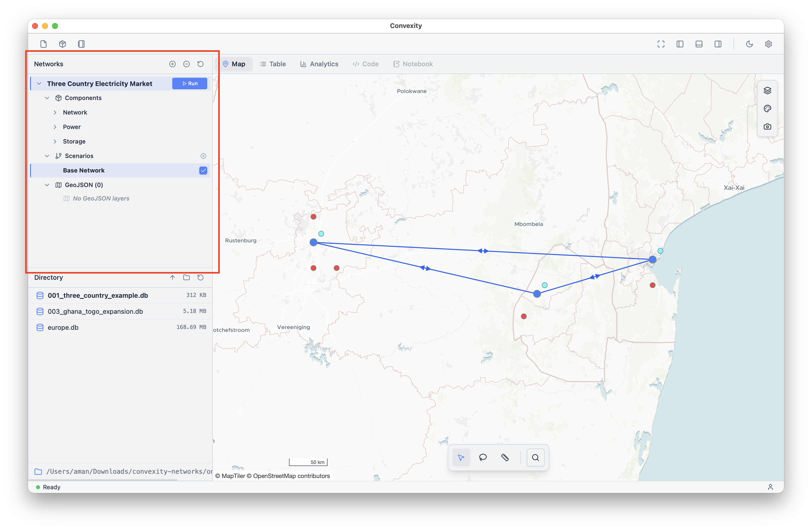Add a new network with the plus icon
The image size is (812, 530).
pyautogui.click(x=172, y=64)
